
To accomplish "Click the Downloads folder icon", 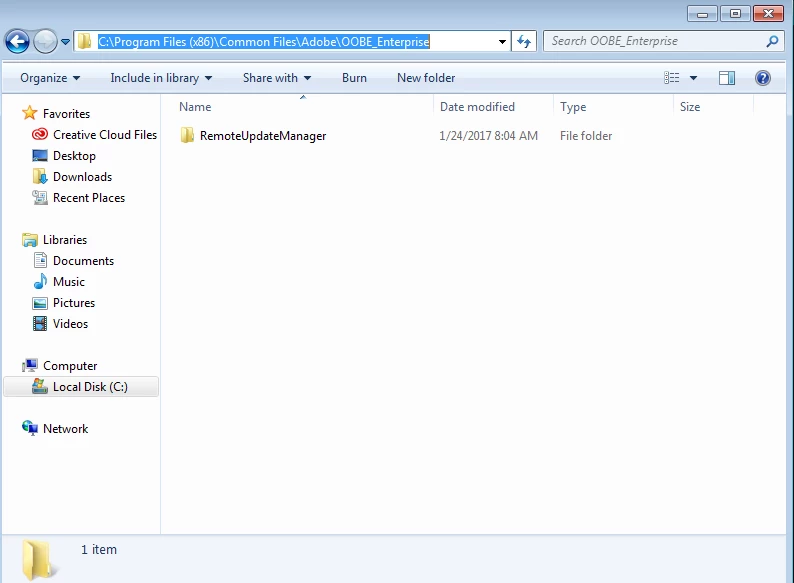I will [40, 176].
